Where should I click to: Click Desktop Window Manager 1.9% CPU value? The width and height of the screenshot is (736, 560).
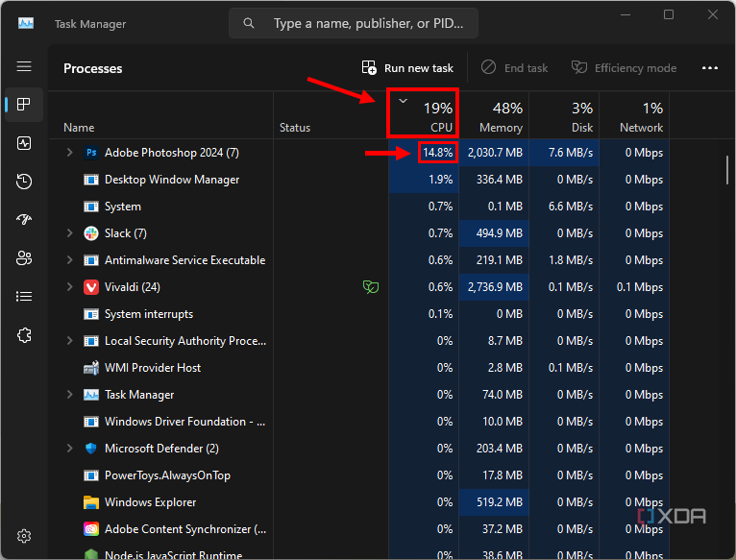[x=440, y=180]
